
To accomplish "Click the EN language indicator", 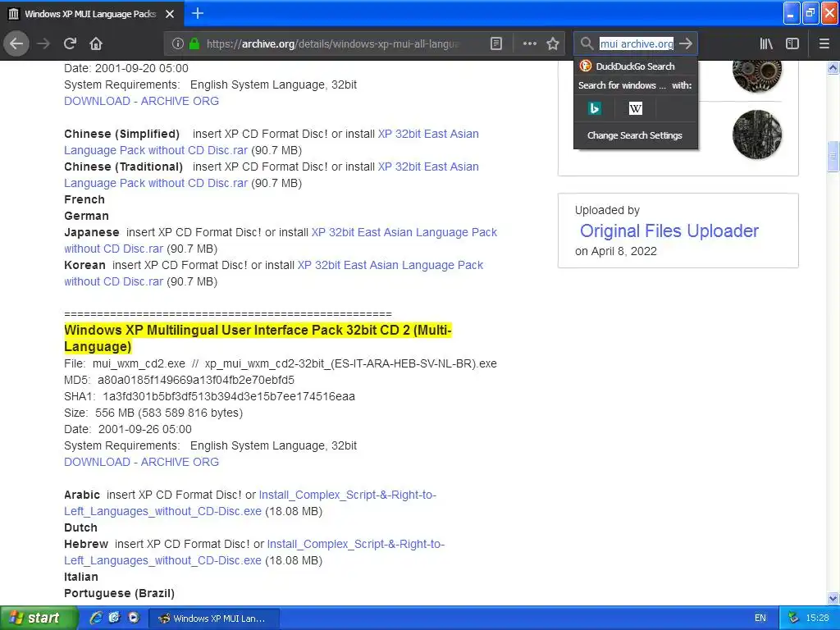I will [x=760, y=619].
